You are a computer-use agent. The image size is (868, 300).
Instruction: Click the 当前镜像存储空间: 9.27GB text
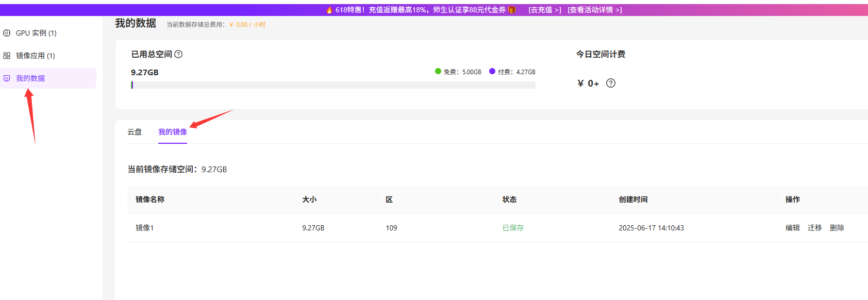click(177, 169)
